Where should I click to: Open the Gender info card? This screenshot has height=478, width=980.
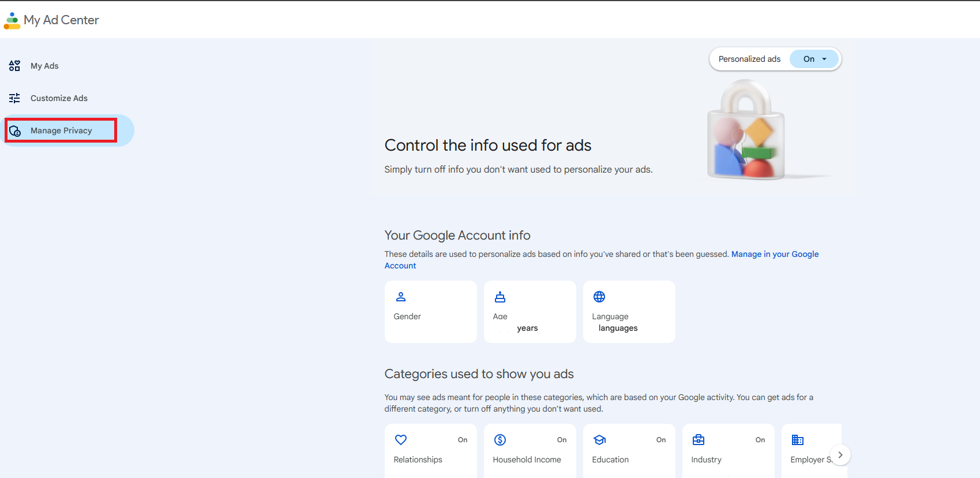pyautogui.click(x=431, y=312)
